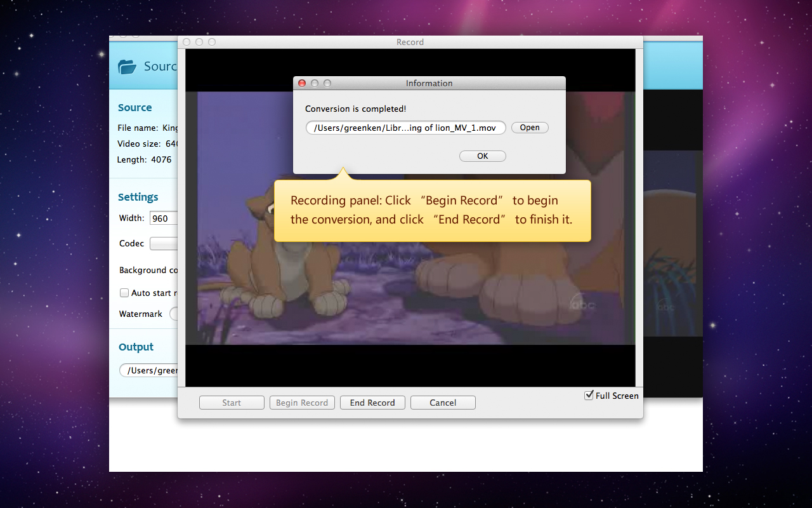Viewport: 812px width, 508px height.
Task: Click the converted file path field
Action: [405, 128]
